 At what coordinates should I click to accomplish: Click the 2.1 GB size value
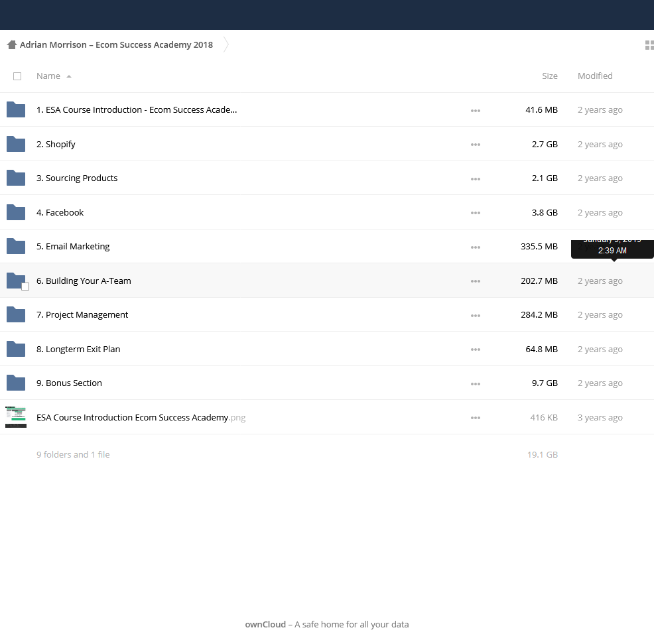click(x=545, y=178)
